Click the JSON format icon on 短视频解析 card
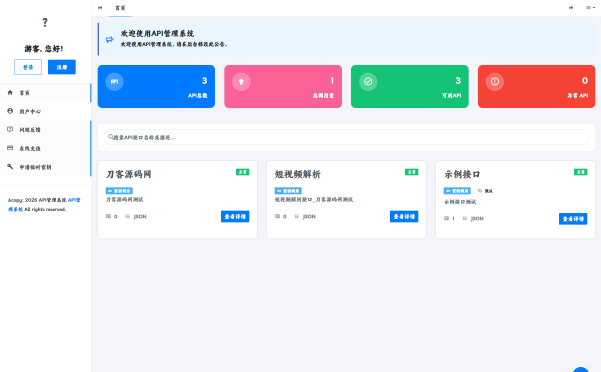The width and height of the screenshot is (601, 372). pyautogui.click(x=297, y=216)
